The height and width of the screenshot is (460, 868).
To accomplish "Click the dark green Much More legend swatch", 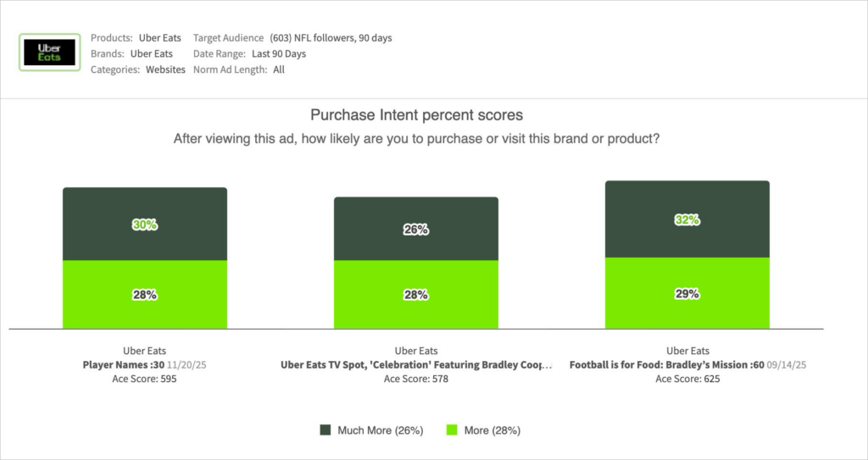I will tap(325, 430).
